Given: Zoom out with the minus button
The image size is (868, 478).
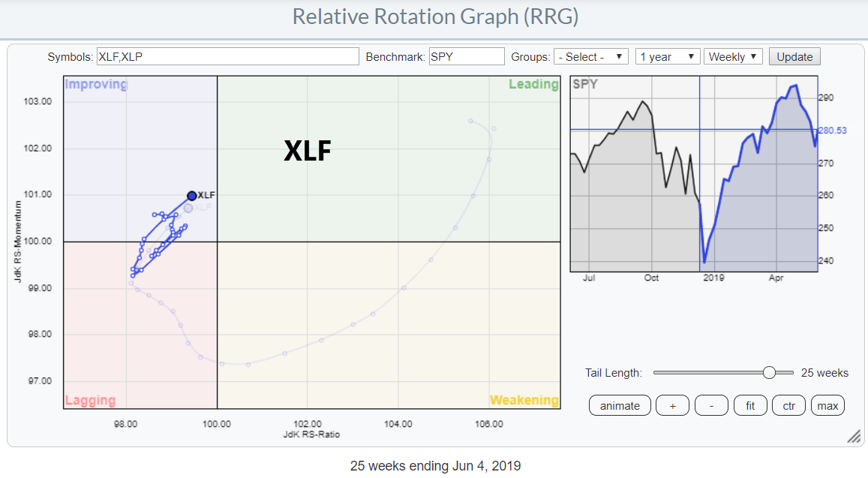Looking at the screenshot, I should (x=711, y=406).
